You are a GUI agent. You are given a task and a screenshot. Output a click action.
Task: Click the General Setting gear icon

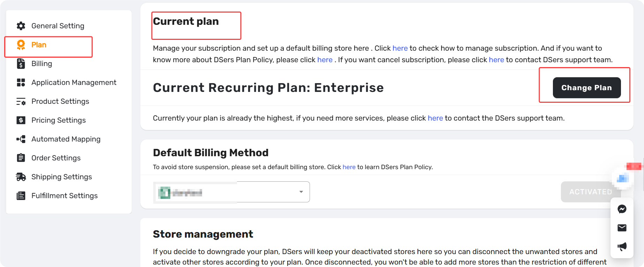tap(21, 26)
